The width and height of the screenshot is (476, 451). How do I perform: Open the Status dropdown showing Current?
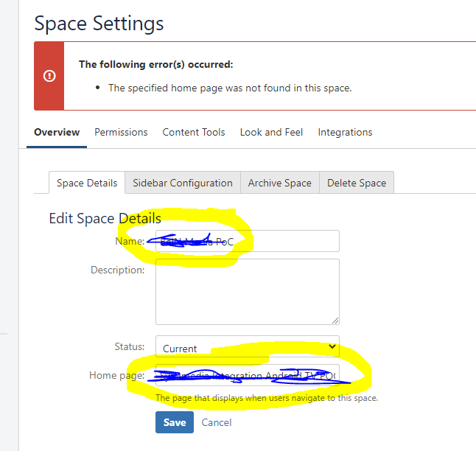pyautogui.click(x=248, y=347)
